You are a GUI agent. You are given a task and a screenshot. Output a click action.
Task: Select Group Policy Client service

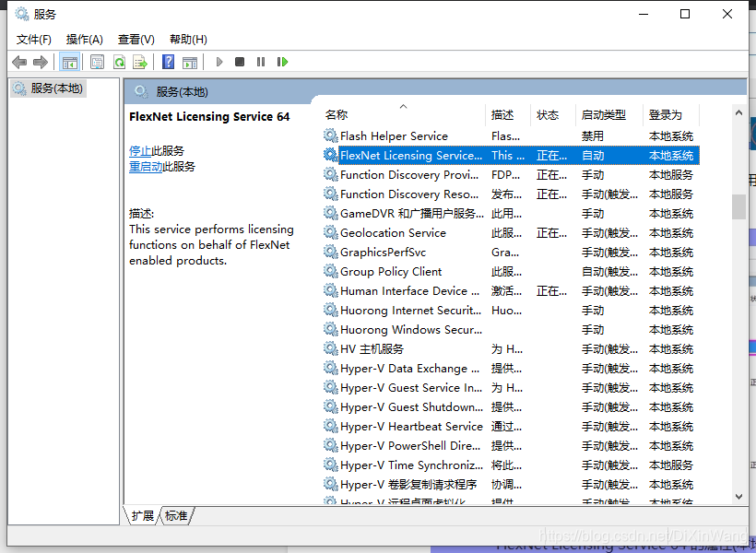pos(511,272)
